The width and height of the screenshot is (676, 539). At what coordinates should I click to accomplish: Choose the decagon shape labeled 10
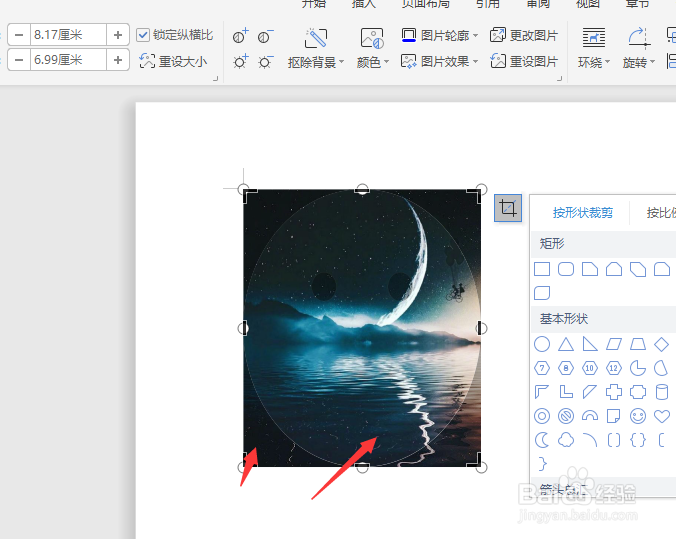pyautogui.click(x=590, y=368)
